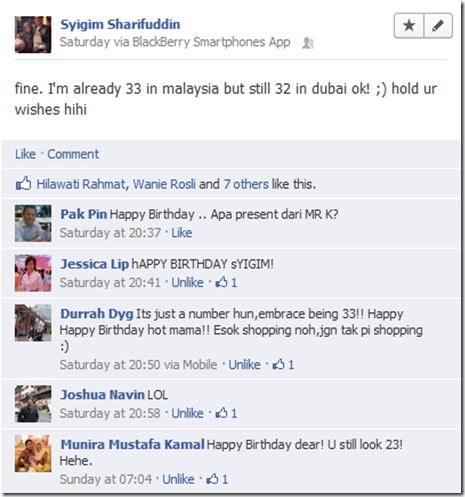
Task: Click thumbs-up count on Joshua Navin's comment
Action: click(x=226, y=413)
